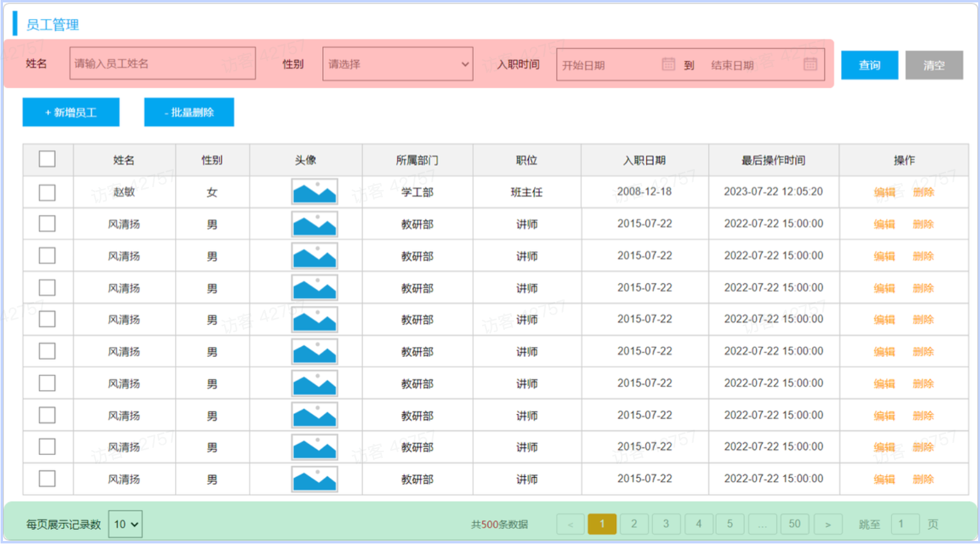Click page number 50
Image resolution: width=980 pixels, height=544 pixels.
pos(795,524)
